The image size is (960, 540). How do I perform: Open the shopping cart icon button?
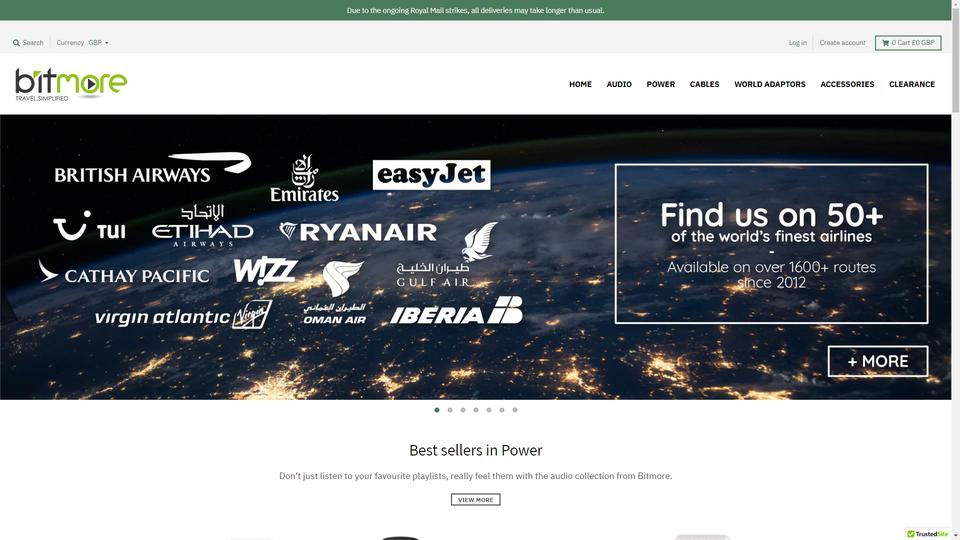[908, 43]
